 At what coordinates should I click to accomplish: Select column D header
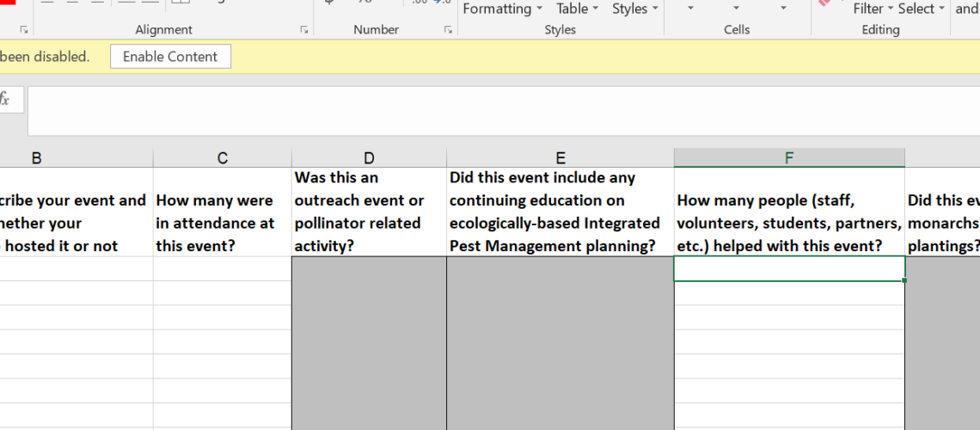pyautogui.click(x=369, y=158)
